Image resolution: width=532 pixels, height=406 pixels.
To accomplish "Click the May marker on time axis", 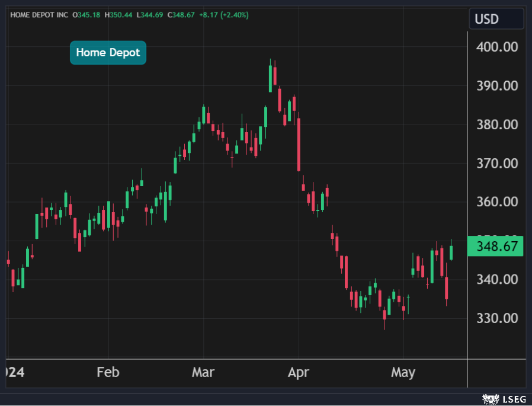I will click(x=403, y=372).
